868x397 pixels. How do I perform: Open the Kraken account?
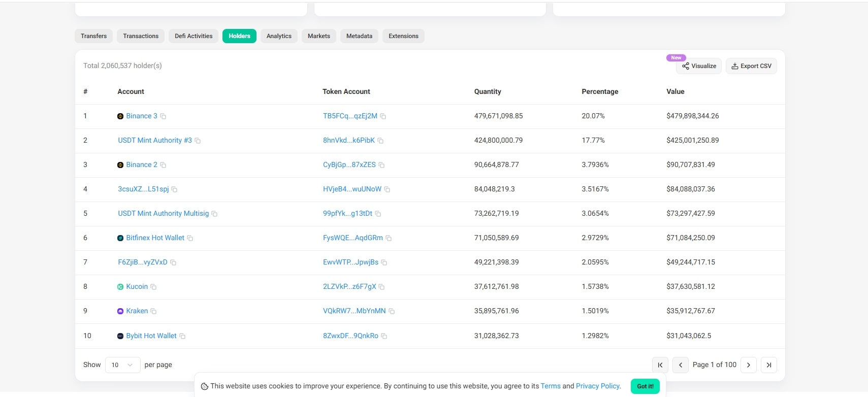point(137,311)
